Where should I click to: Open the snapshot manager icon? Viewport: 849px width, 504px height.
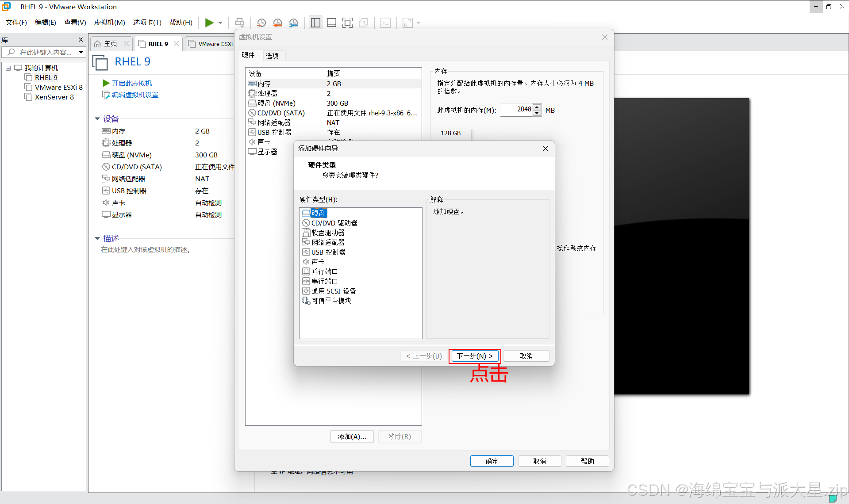pos(293,23)
